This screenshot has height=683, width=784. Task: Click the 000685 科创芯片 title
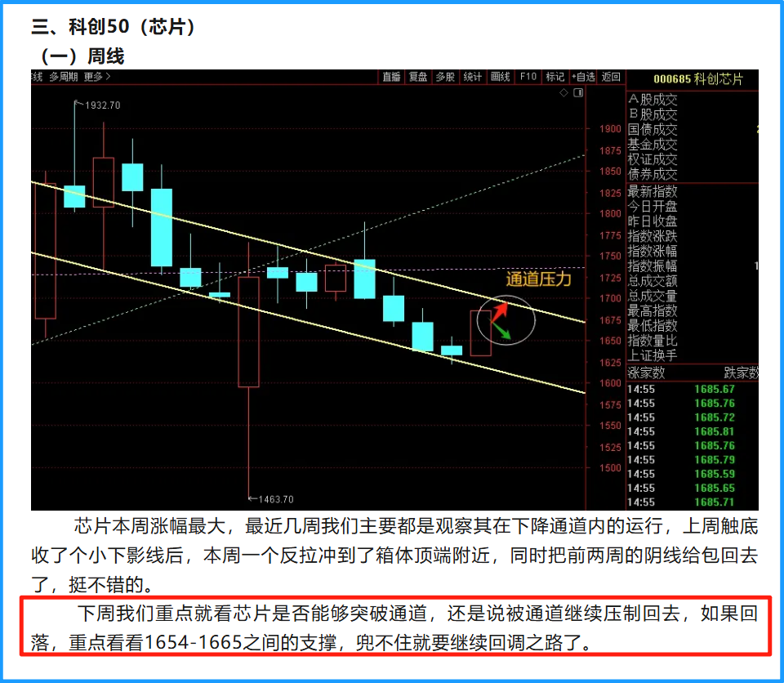[x=698, y=79]
